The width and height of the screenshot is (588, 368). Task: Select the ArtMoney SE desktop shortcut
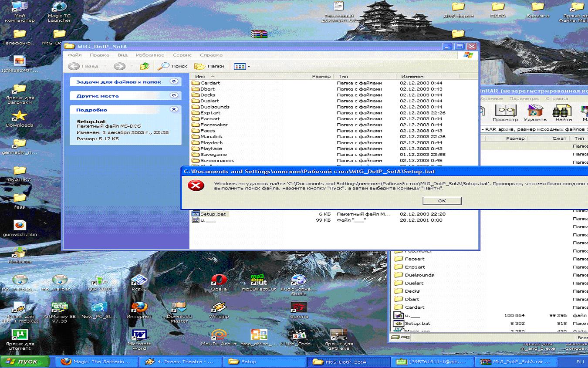pyautogui.click(x=60, y=313)
